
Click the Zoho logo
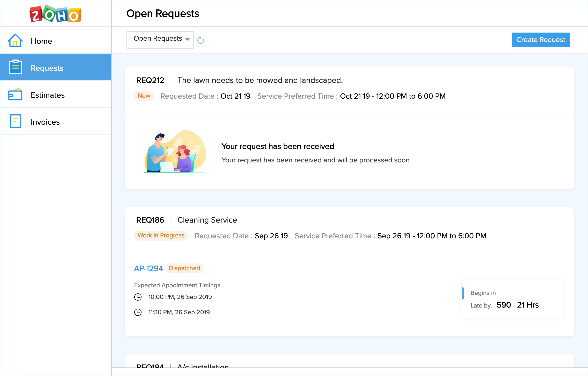55,14
